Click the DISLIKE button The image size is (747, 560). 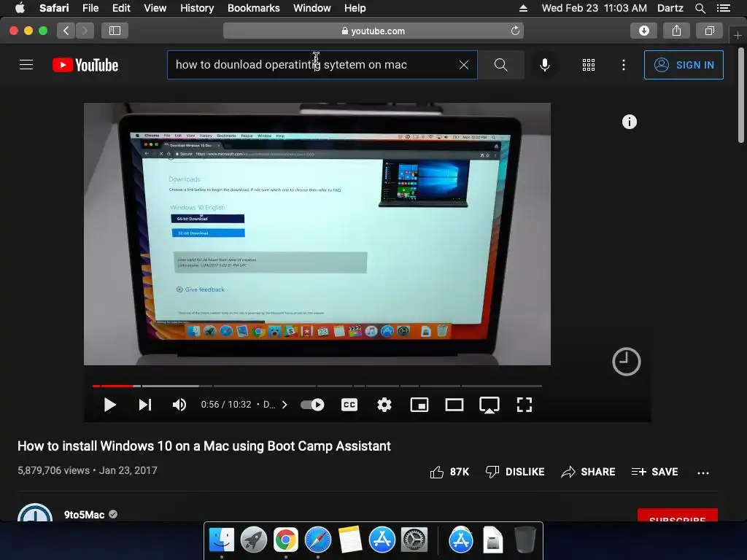[514, 472]
